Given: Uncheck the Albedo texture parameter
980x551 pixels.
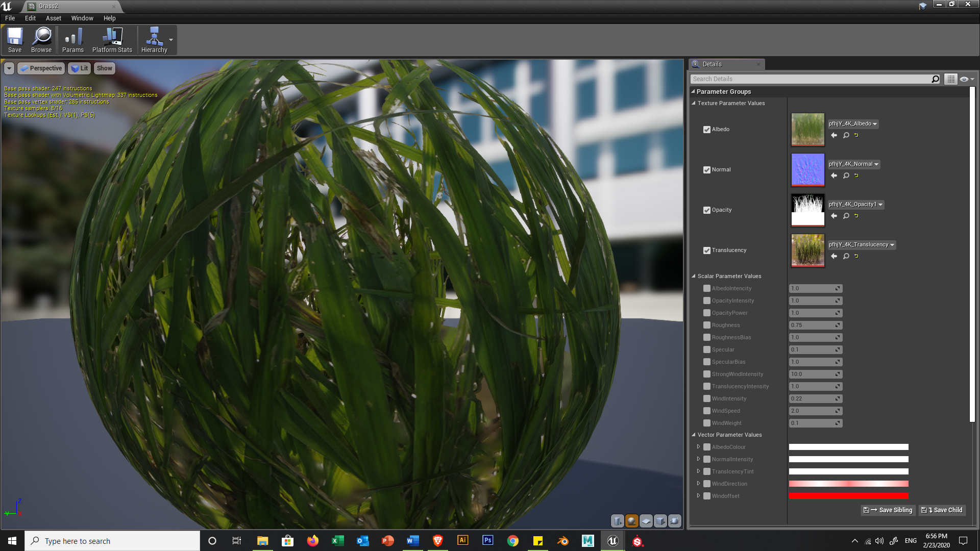Looking at the screenshot, I should 707,130.
